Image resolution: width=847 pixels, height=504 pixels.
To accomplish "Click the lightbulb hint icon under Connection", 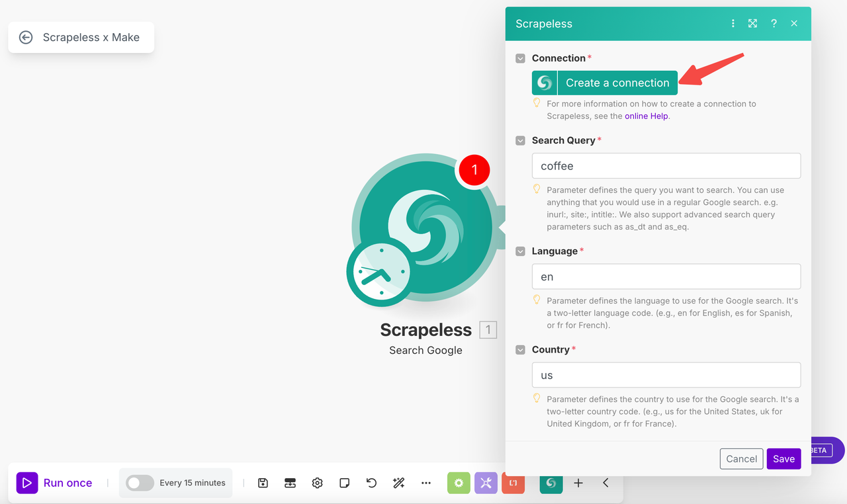I will click(x=537, y=103).
